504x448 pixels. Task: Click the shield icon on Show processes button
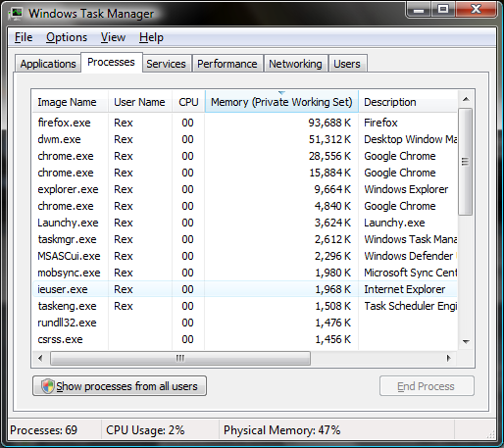(48, 386)
